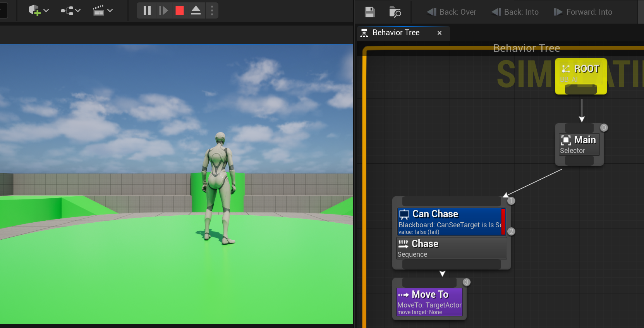The image size is (644, 328).
Task: Expand the add content dropdown arrow
Action: (46, 10)
